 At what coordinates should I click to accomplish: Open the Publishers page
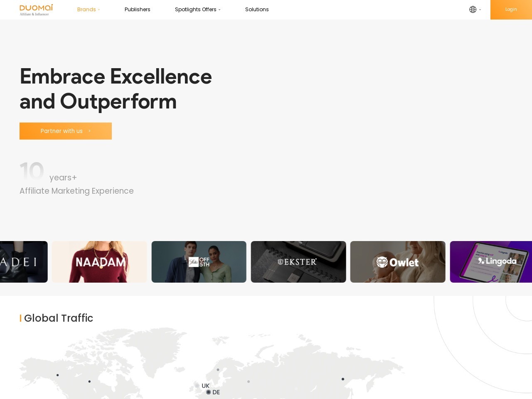(x=137, y=10)
